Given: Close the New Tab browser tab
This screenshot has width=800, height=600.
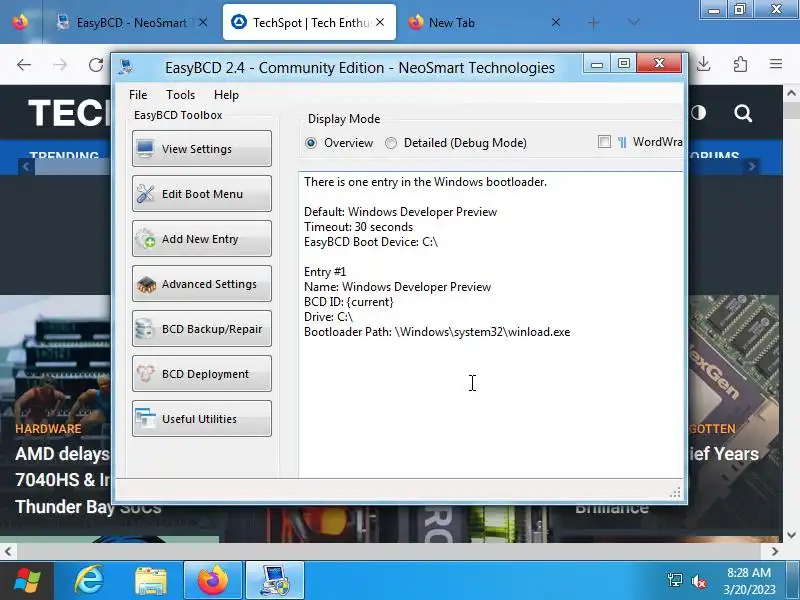Looking at the screenshot, I should (x=556, y=22).
